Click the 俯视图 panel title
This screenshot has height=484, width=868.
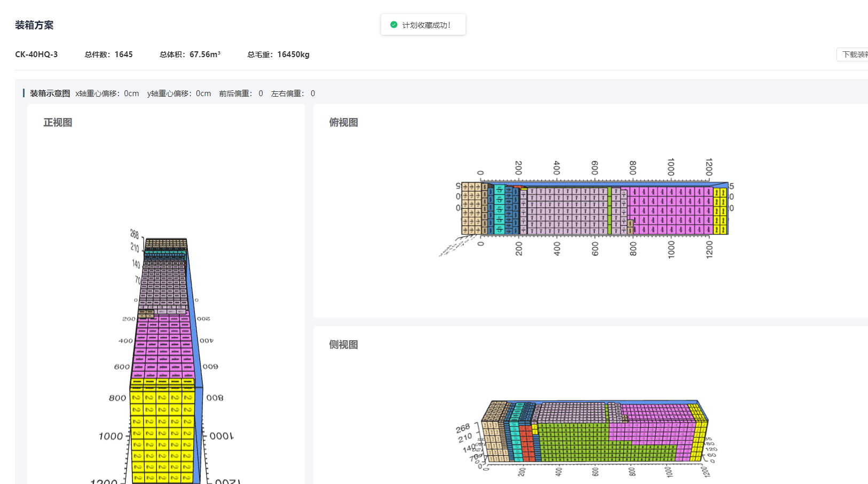click(344, 122)
